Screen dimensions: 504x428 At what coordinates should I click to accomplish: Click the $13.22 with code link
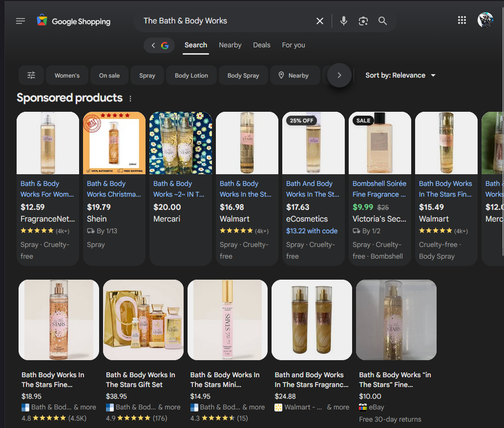(312, 231)
